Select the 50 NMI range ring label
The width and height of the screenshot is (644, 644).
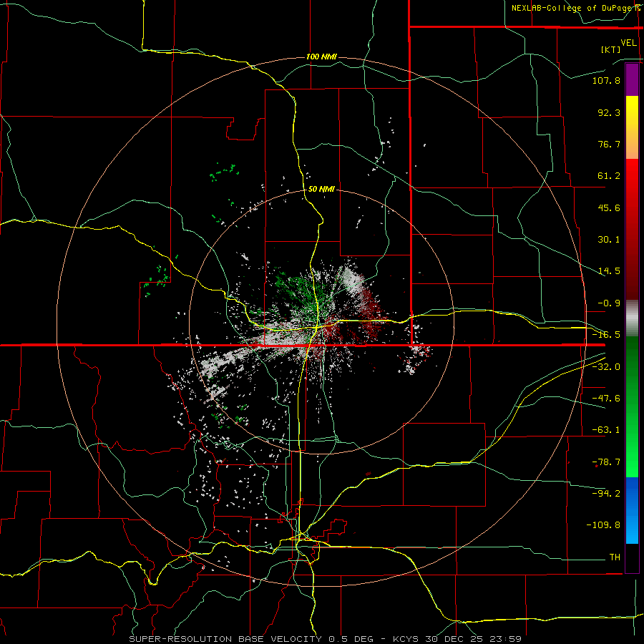(x=321, y=189)
